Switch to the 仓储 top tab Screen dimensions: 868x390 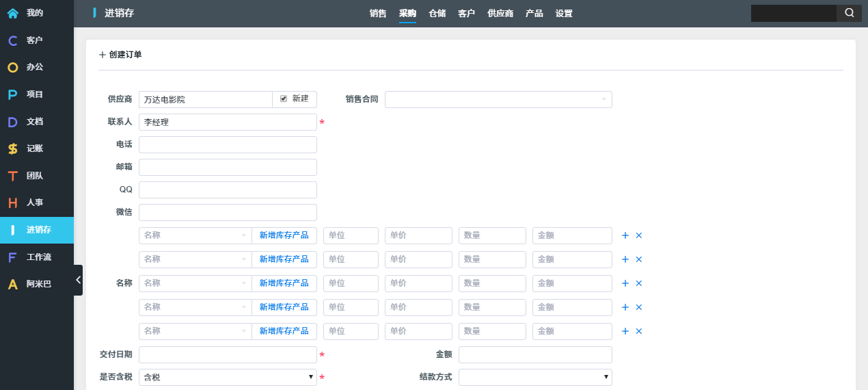click(437, 13)
